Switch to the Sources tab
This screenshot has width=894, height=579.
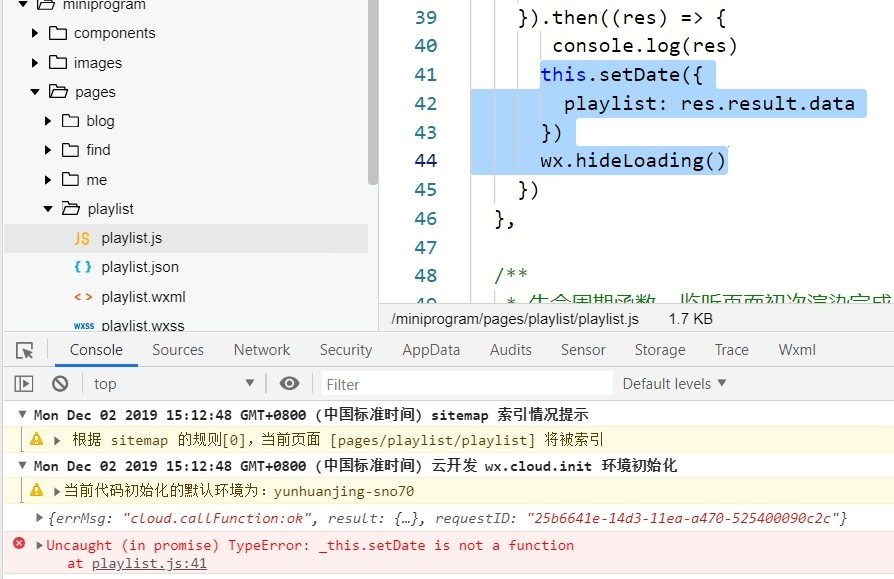pyautogui.click(x=178, y=350)
